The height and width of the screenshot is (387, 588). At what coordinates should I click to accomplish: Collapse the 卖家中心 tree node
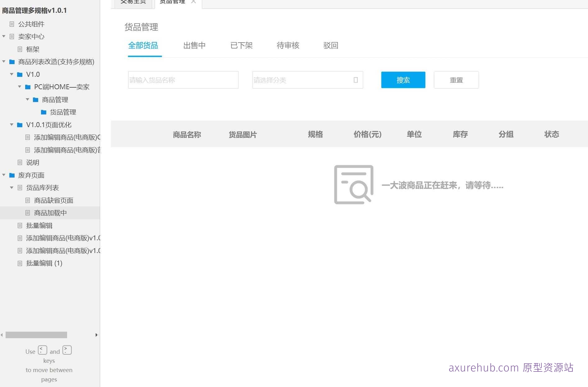coord(4,36)
